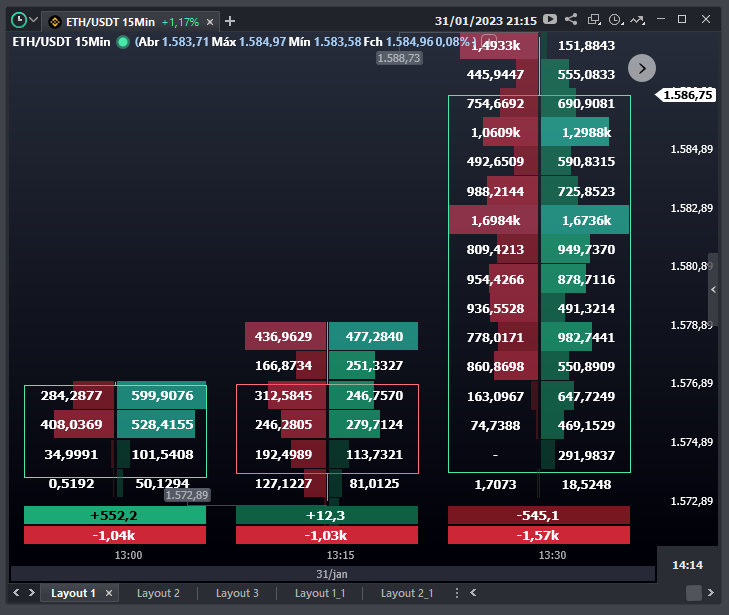The height and width of the screenshot is (615, 729).
Task: Close the ETH/USDT 15Min chart tab
Action: (210, 21)
